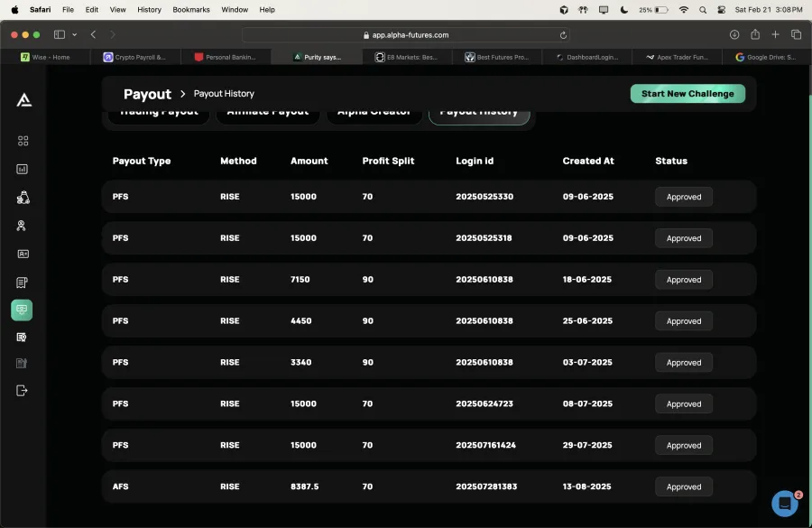
Task: Open macOS Control Center icon
Action: pos(722,10)
